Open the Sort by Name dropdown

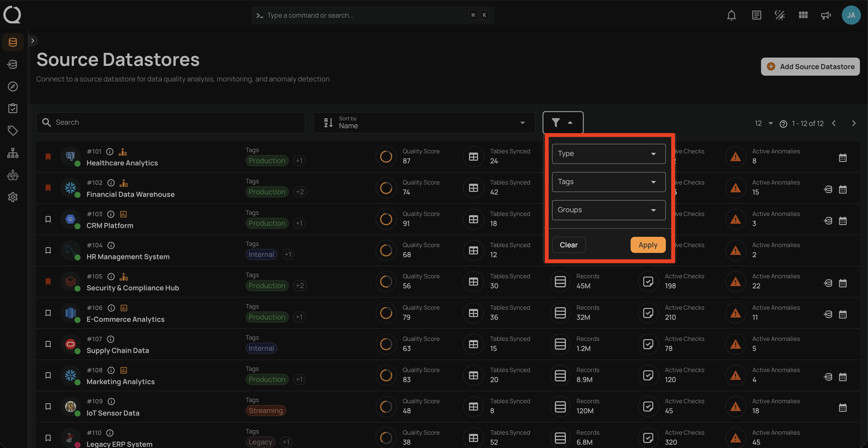[x=424, y=122]
